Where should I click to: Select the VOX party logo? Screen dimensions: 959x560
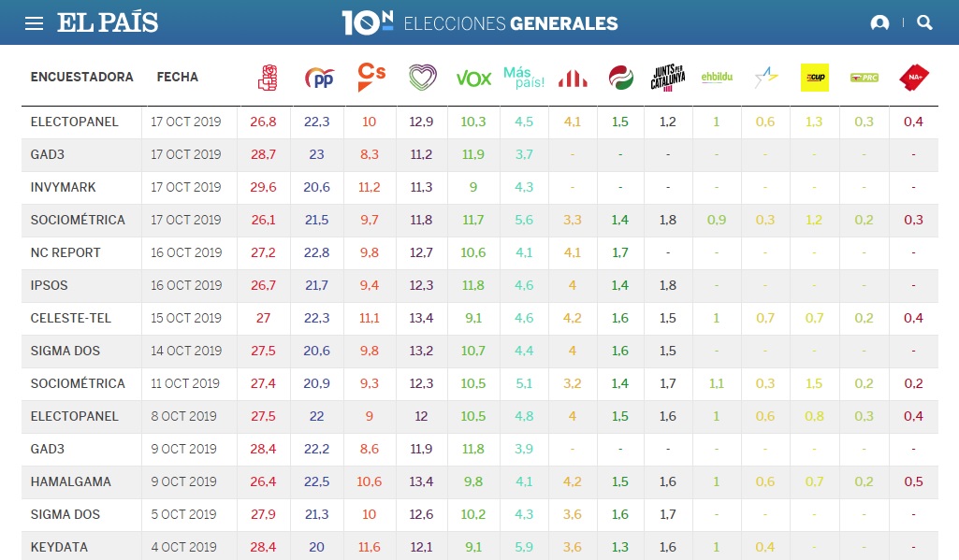473,79
